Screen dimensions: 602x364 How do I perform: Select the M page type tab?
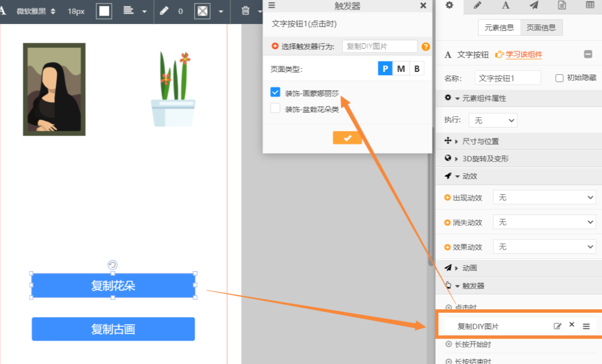click(x=401, y=69)
